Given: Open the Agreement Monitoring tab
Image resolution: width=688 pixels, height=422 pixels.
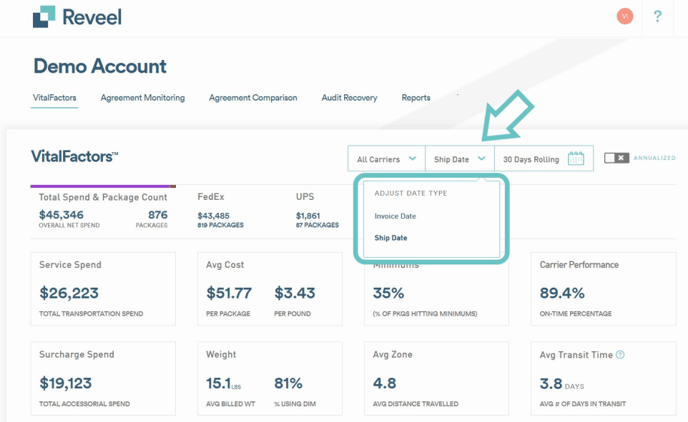Looking at the screenshot, I should click(143, 98).
